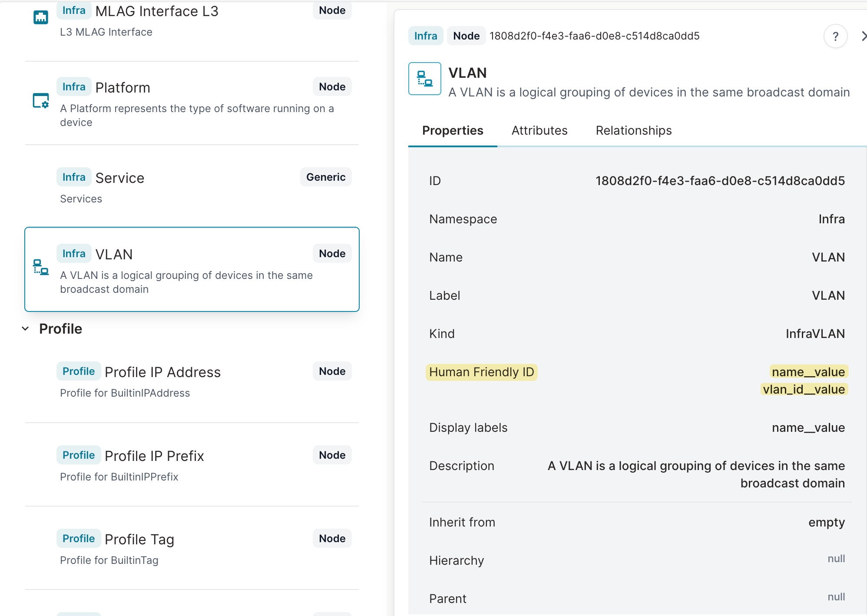Click the highlighted Human Friendly ID label
The height and width of the screenshot is (616, 867).
(x=481, y=372)
